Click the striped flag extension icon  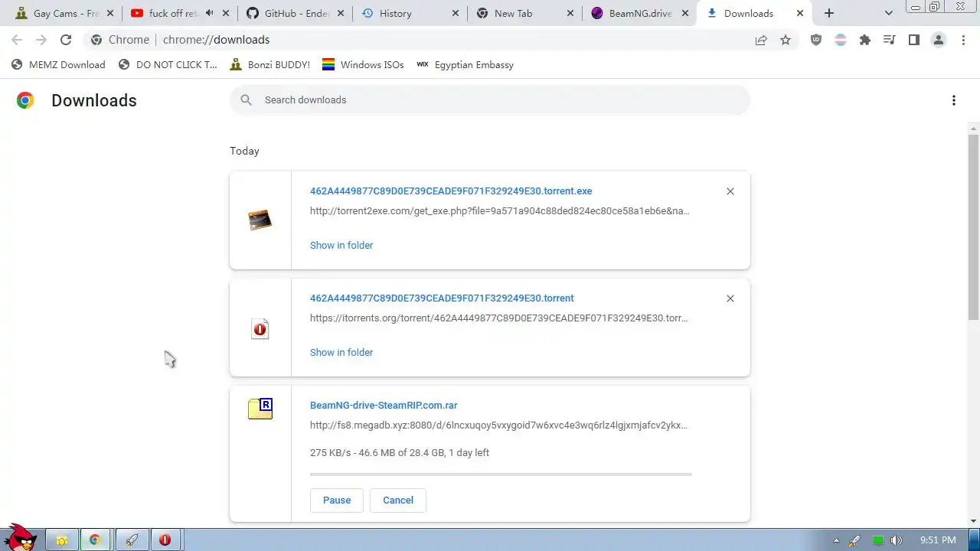pos(841,40)
